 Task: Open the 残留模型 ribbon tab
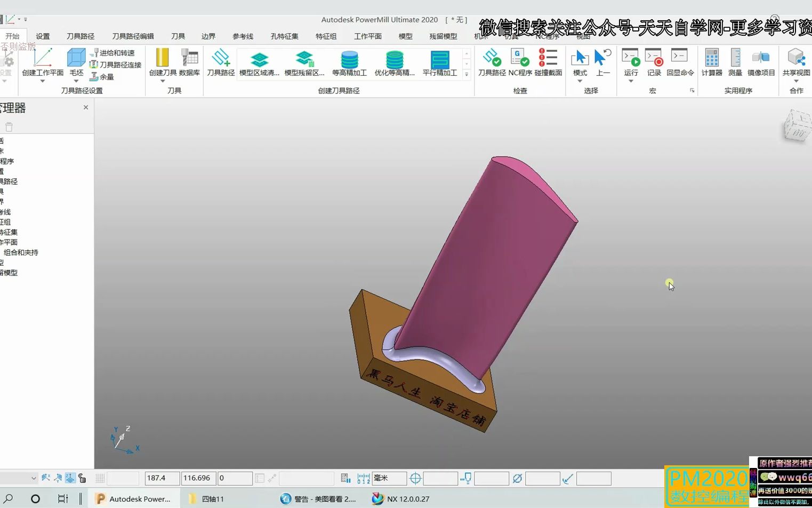[443, 36]
